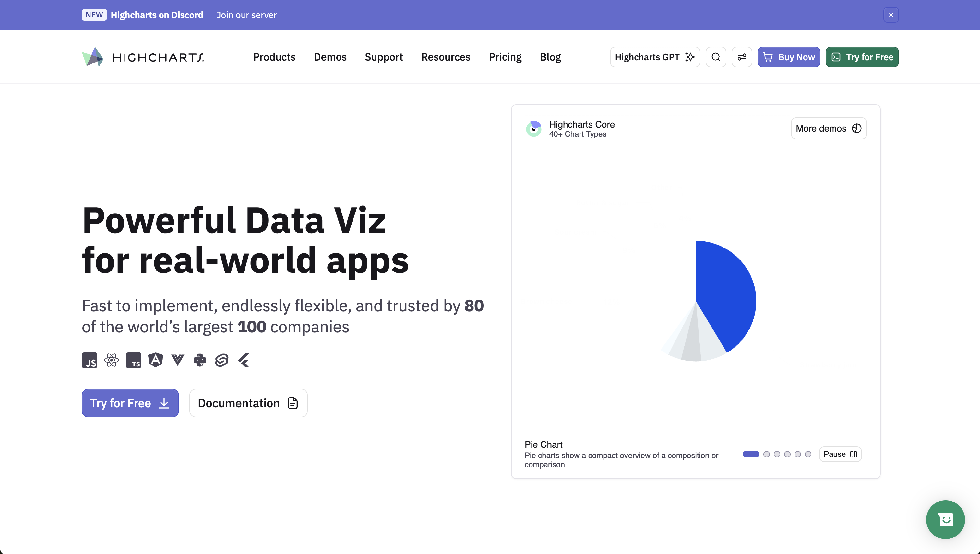This screenshot has width=980, height=554.
Task: Click the Vue logo icon
Action: 177,360
